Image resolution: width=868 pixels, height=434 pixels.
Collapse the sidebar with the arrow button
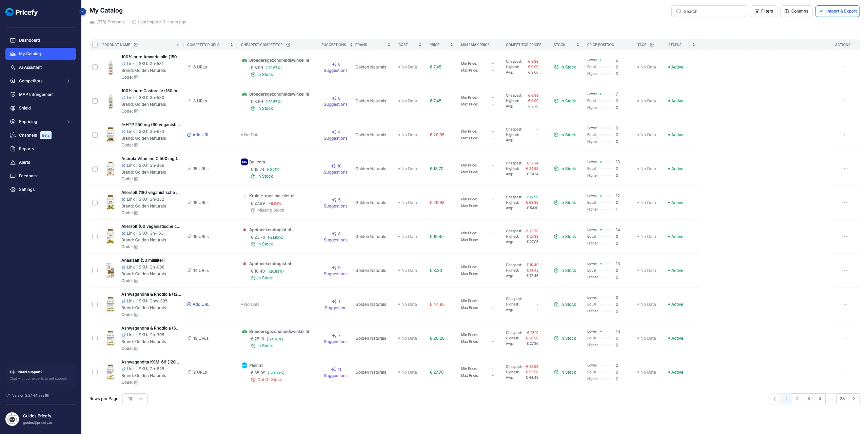coord(83,12)
